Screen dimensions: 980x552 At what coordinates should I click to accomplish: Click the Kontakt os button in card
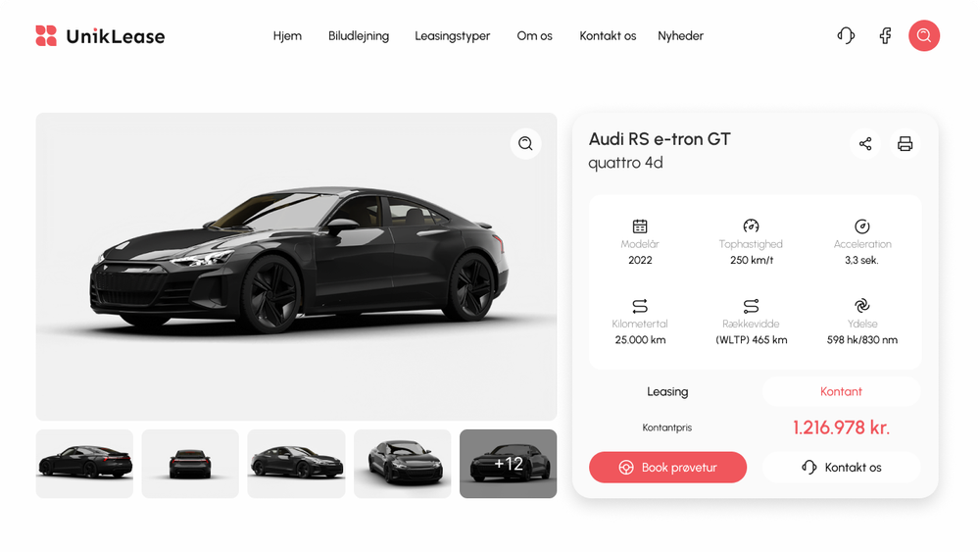pyautogui.click(x=841, y=467)
